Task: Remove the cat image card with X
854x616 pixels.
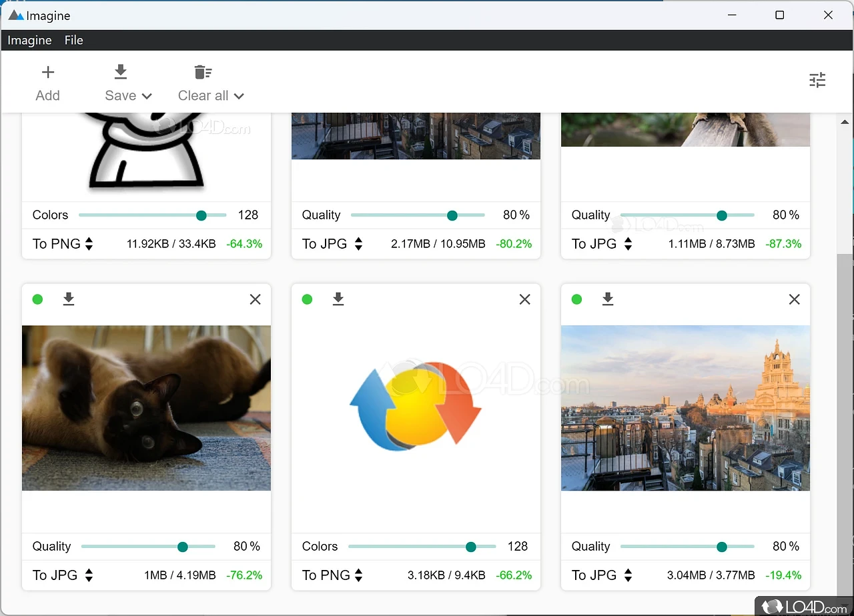Action: click(x=255, y=299)
